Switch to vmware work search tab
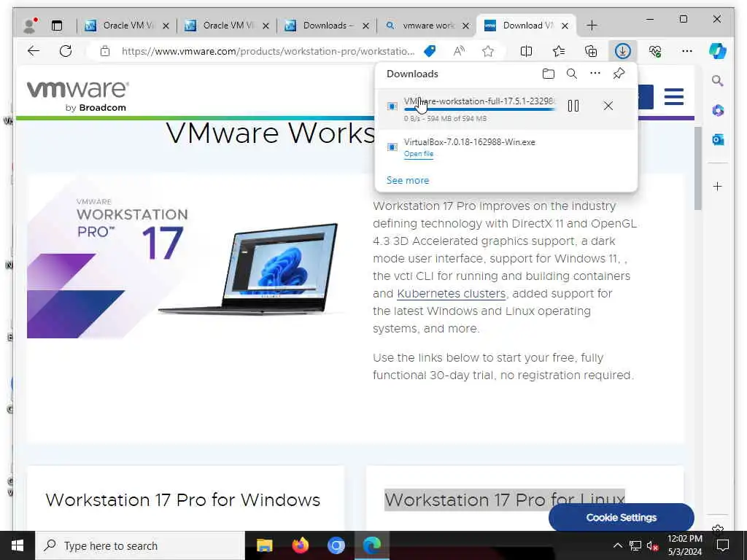This screenshot has height=560, width=747. click(x=427, y=26)
